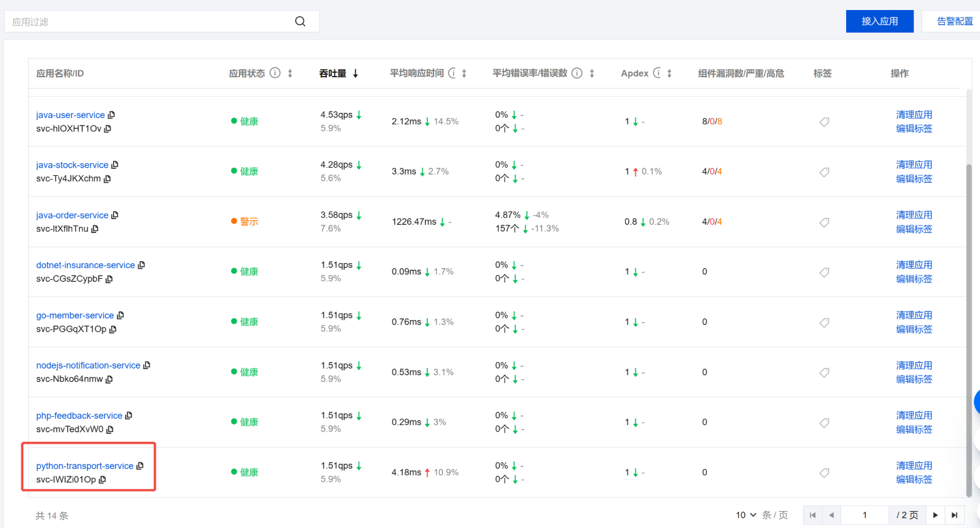
Task: Copy the java-user-service application name
Action: point(112,115)
